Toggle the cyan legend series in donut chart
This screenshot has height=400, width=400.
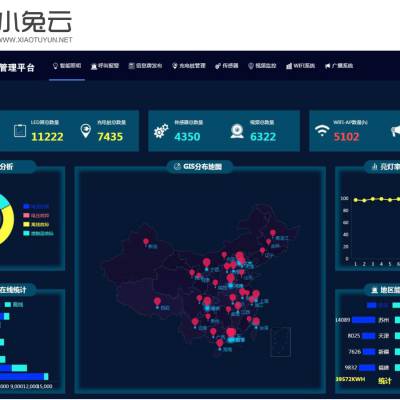point(38,234)
